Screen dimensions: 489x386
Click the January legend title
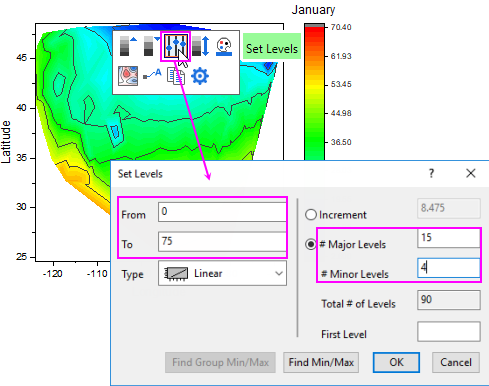click(x=313, y=10)
